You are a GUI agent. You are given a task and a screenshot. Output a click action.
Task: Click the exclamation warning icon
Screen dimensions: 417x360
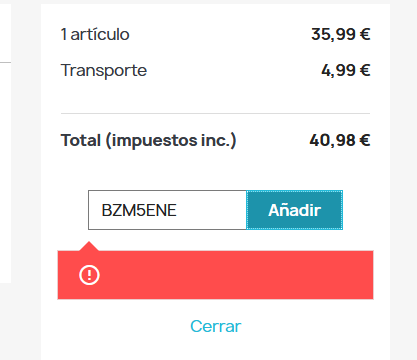click(x=89, y=275)
